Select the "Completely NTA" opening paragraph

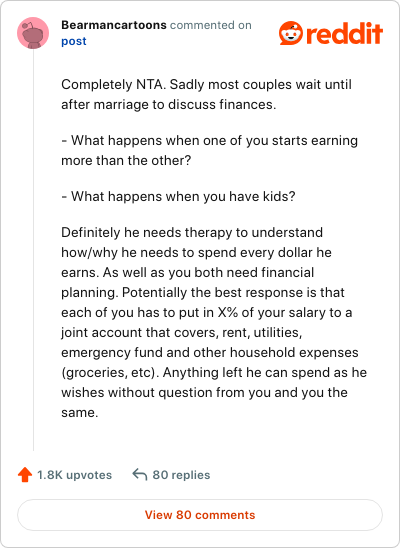click(x=206, y=94)
